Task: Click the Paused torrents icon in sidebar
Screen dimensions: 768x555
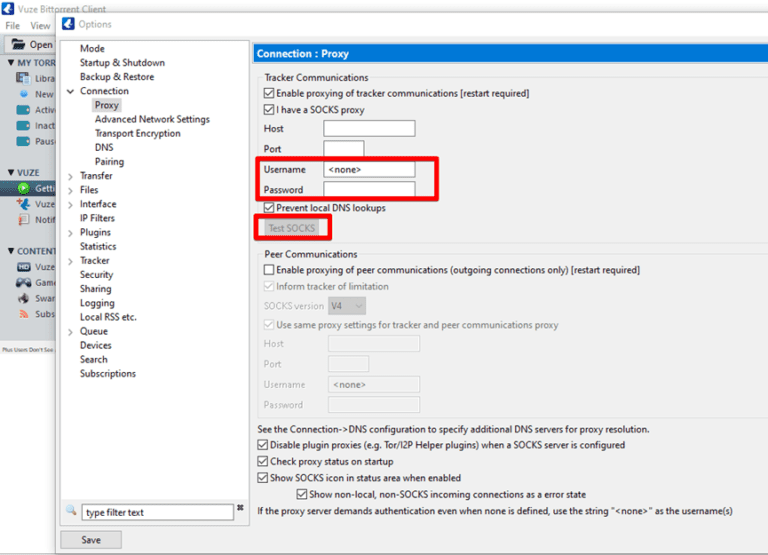Action: (23, 141)
